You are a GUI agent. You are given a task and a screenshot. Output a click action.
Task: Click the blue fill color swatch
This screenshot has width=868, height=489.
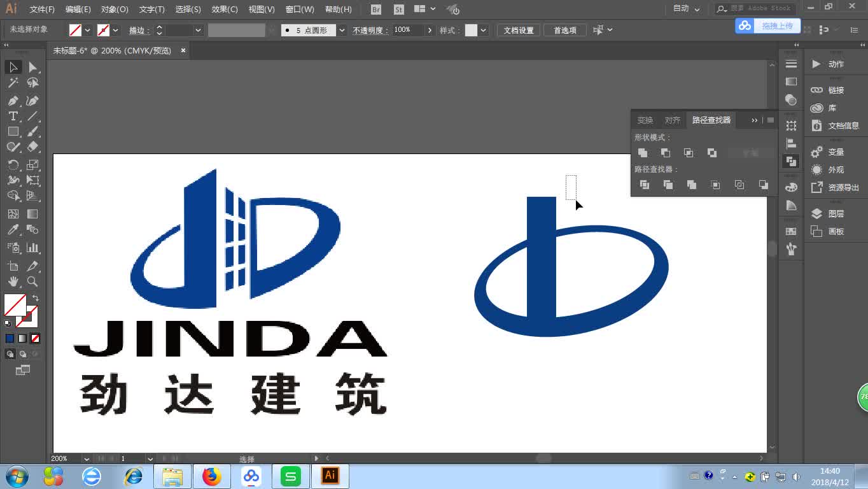8,338
